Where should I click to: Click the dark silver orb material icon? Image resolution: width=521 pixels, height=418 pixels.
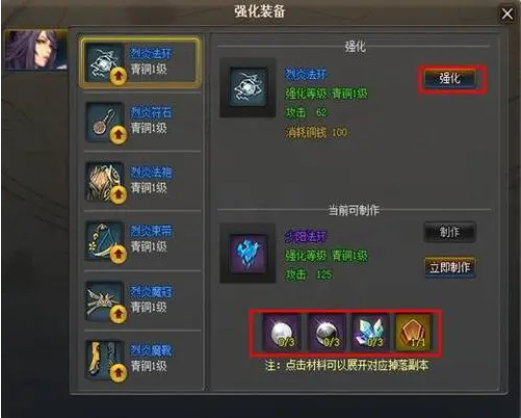click(x=326, y=333)
